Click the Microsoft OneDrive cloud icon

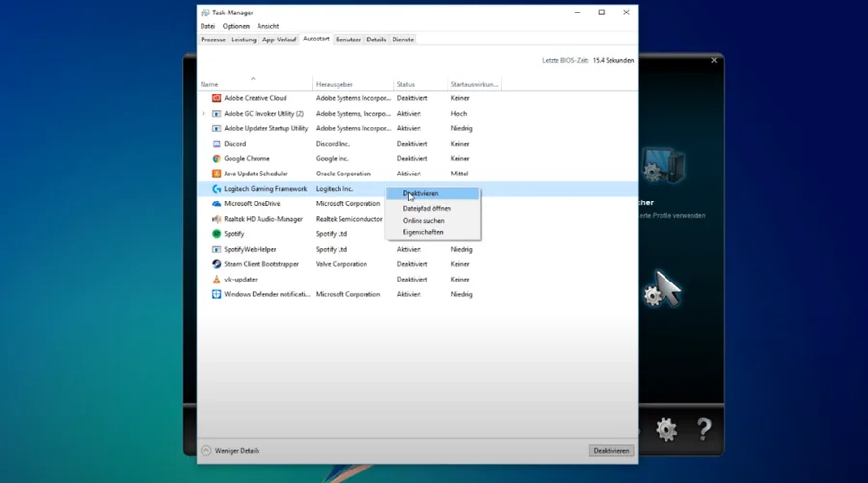tap(216, 204)
